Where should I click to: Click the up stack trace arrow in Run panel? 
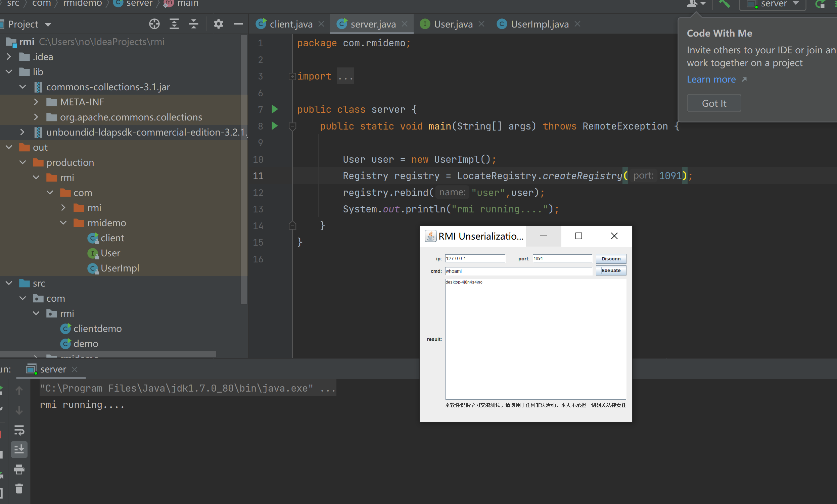pos(19,391)
